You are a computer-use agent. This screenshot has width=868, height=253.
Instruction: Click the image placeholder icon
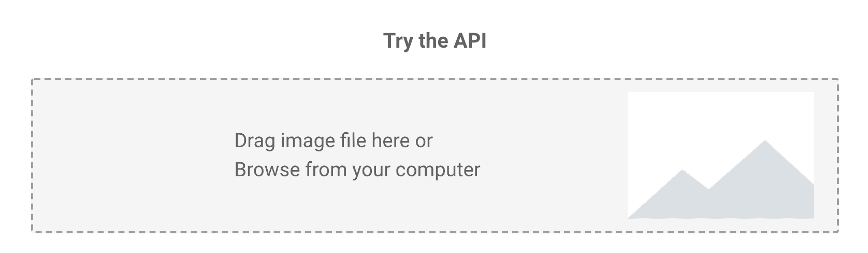point(720,155)
